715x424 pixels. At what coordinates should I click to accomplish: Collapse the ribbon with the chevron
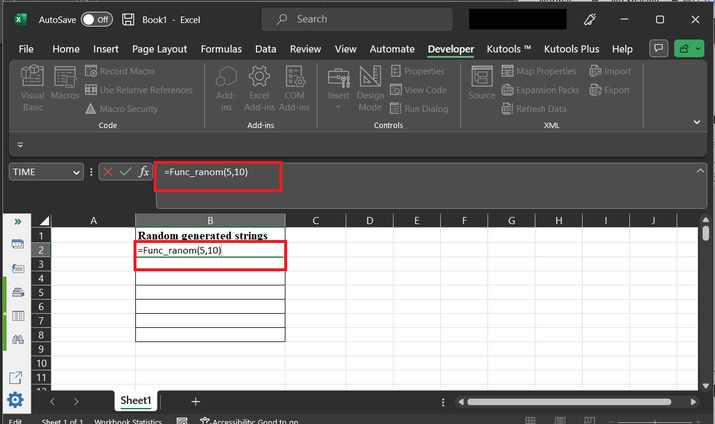tap(697, 122)
